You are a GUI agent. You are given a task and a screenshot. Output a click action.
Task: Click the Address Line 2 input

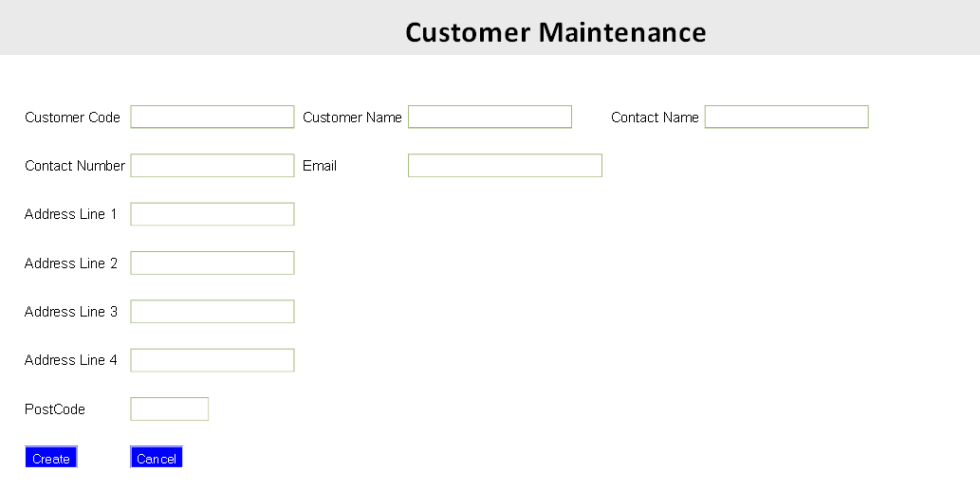click(x=213, y=263)
